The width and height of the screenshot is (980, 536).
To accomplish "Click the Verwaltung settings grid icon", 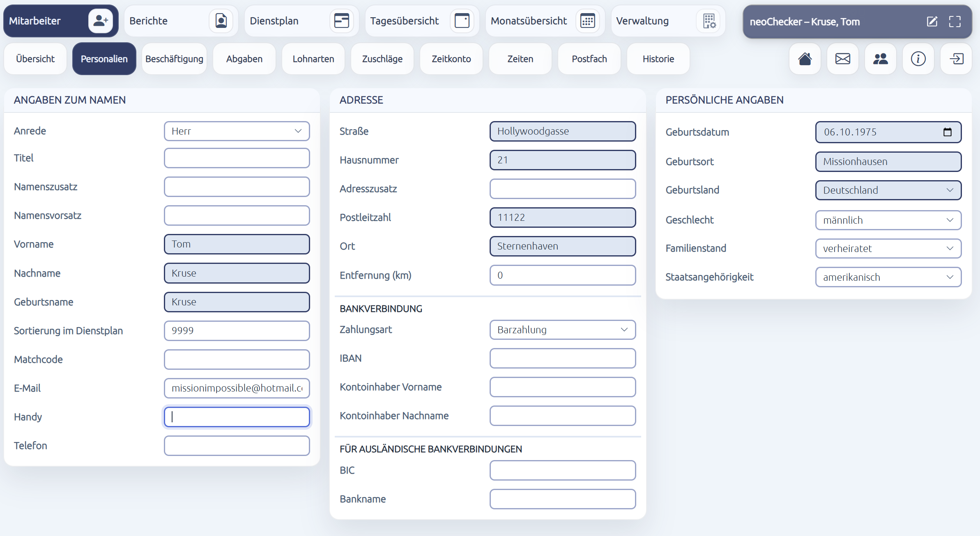I will coord(709,21).
